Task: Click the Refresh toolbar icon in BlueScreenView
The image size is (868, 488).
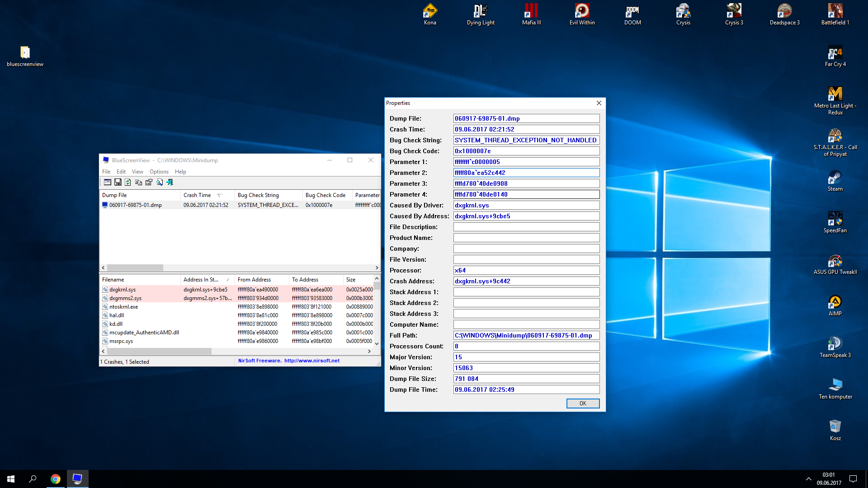Action: [128, 182]
